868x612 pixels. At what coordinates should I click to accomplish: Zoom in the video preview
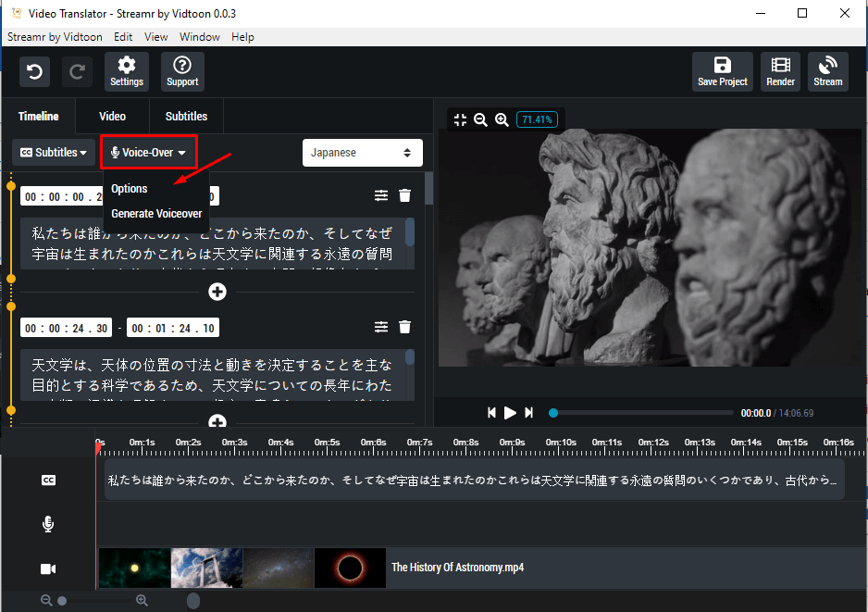(x=502, y=119)
